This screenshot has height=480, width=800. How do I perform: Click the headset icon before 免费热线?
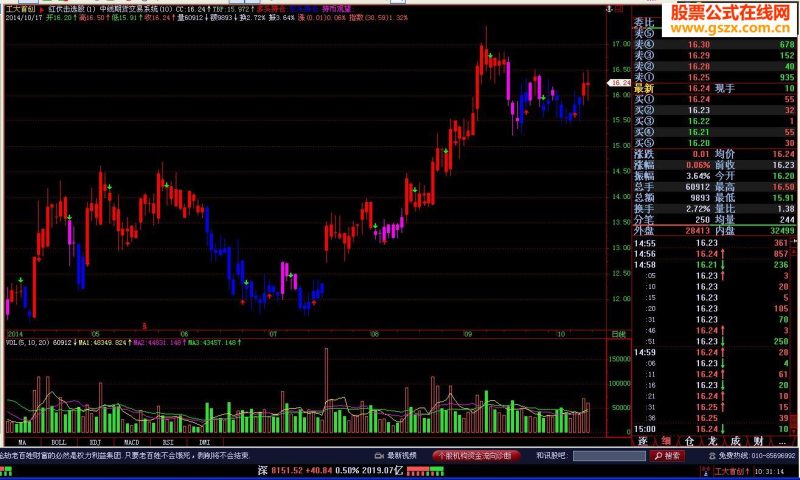coord(712,456)
